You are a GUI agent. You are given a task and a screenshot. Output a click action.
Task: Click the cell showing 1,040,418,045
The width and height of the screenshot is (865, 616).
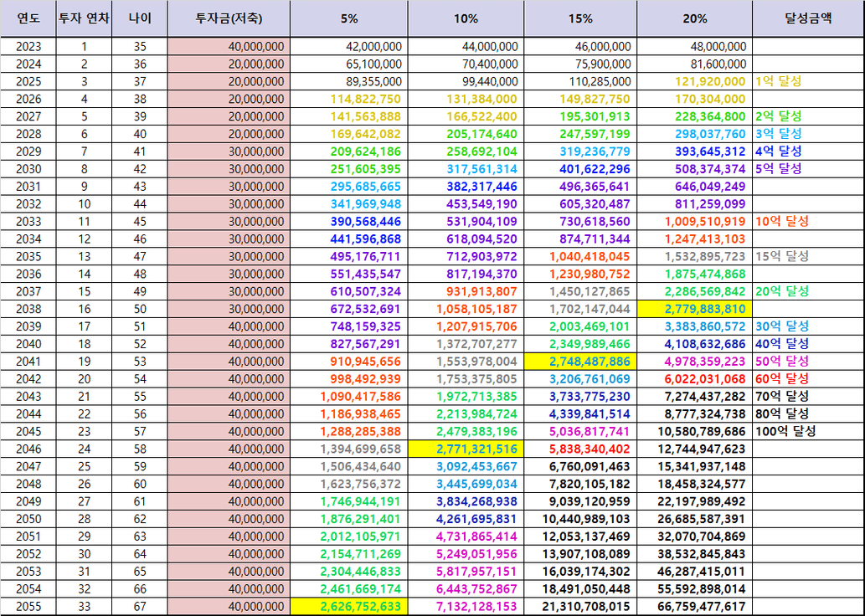coord(580,256)
